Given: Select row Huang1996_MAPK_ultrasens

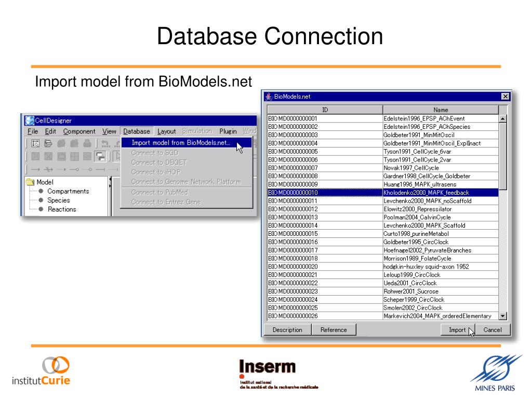Looking at the screenshot, I should [x=383, y=184].
